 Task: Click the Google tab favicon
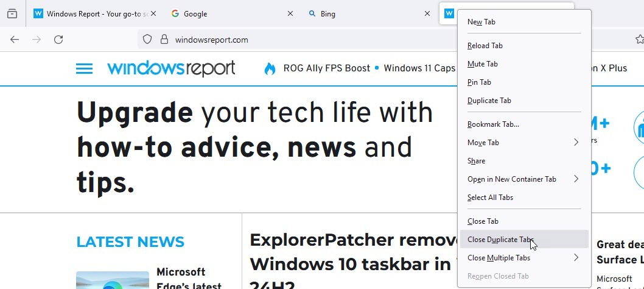(x=175, y=13)
